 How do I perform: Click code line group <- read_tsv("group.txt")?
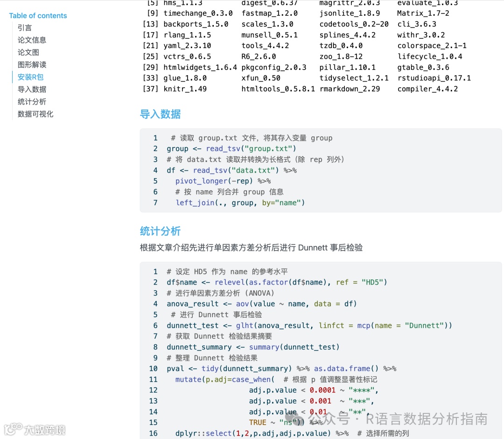[231, 149]
